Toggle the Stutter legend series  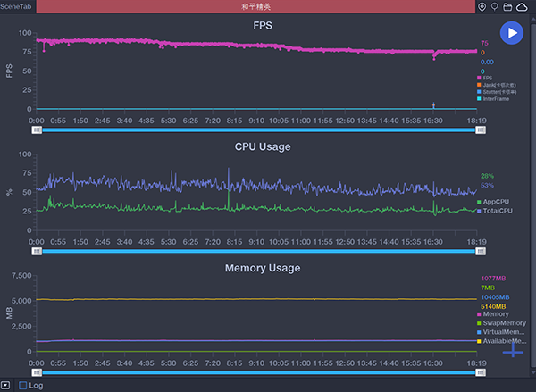click(497, 92)
